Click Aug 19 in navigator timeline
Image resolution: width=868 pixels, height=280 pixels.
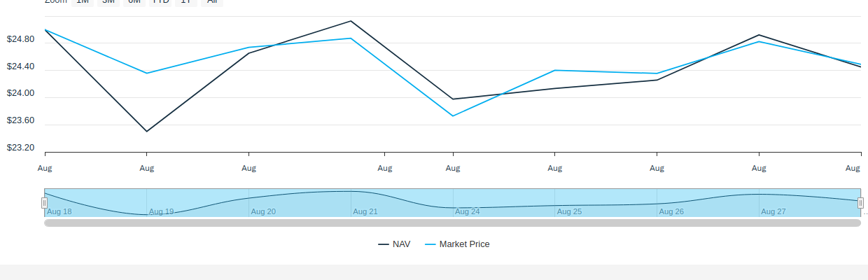pyautogui.click(x=161, y=211)
